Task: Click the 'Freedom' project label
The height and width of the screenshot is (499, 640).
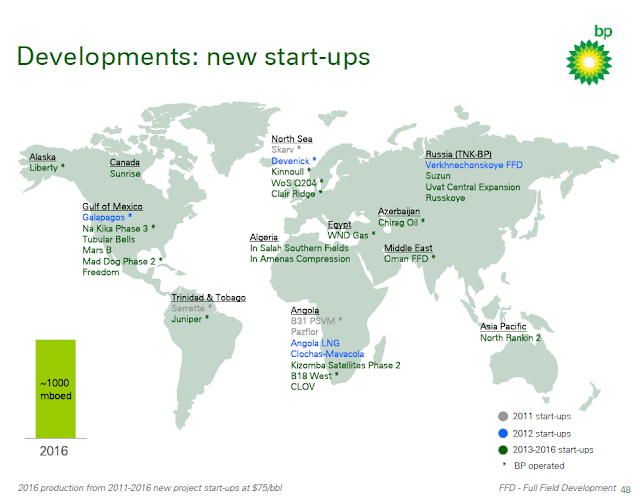Action: 101,272
